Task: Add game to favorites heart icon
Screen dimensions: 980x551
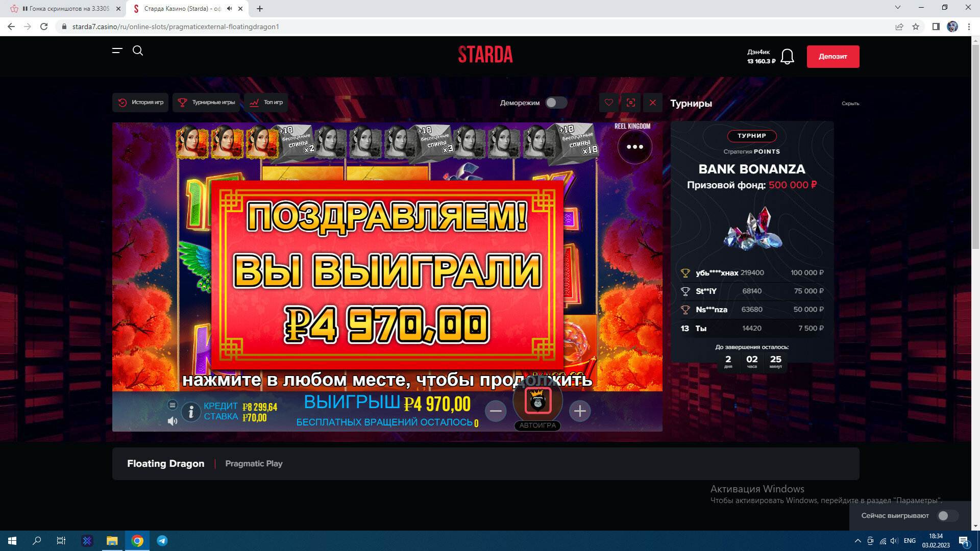Action: tap(608, 103)
